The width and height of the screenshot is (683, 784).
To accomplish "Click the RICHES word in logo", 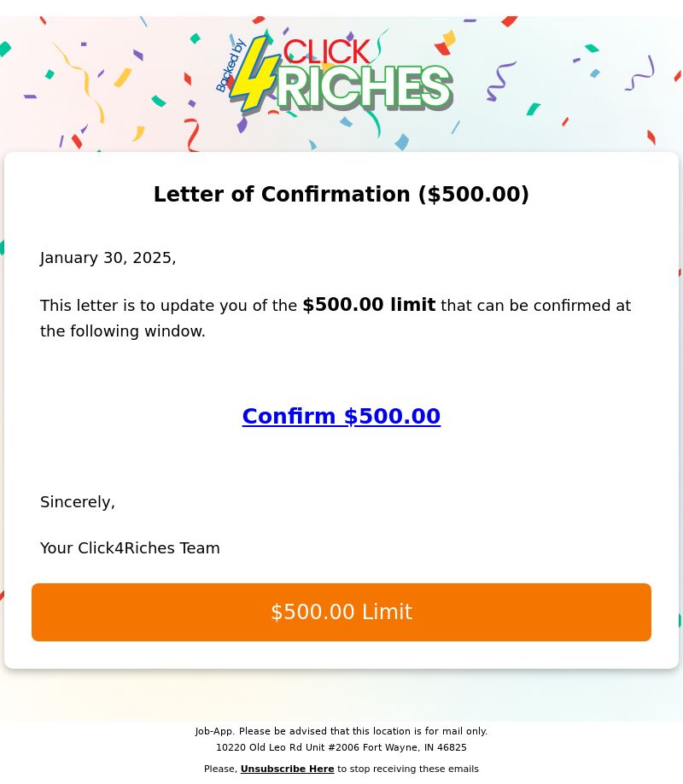I will point(365,89).
